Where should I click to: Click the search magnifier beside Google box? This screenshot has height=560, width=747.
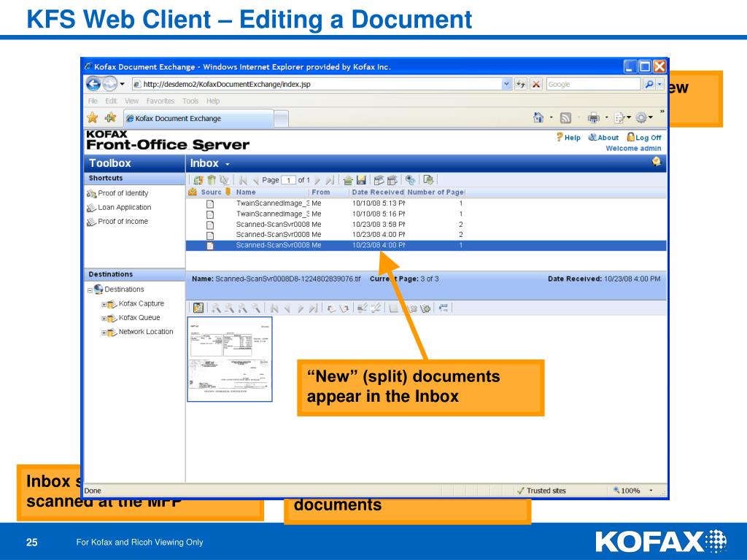pyautogui.click(x=649, y=85)
